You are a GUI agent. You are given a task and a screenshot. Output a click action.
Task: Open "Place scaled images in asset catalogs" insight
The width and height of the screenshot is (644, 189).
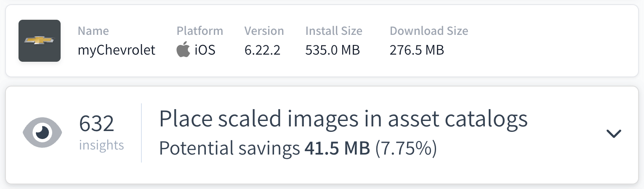click(343, 119)
